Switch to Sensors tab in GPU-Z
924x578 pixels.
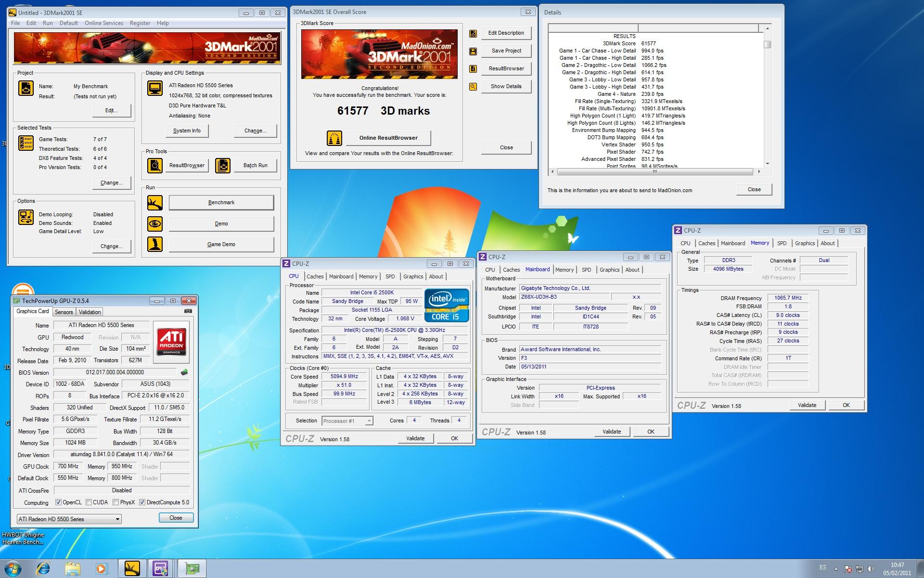pos(64,312)
